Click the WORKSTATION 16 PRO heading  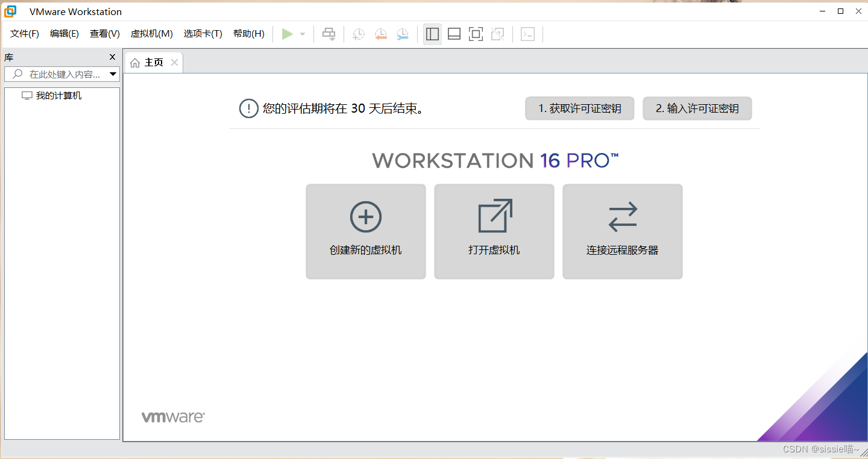pos(495,161)
